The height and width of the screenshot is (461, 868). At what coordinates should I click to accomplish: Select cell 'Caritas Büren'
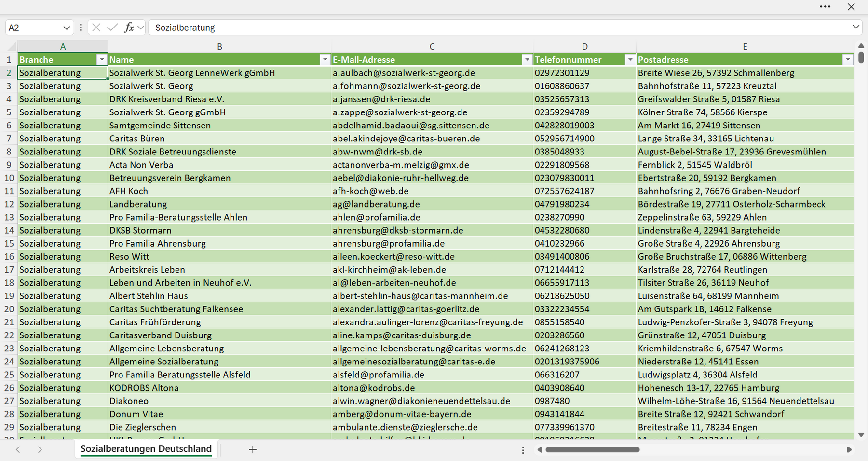click(219, 139)
